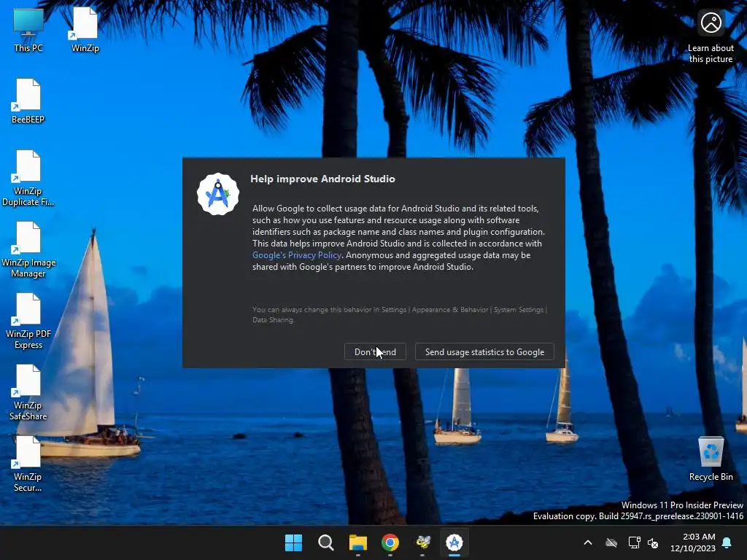Select WinZip SafeShare shortcut
747x560 pixels.
click(x=28, y=393)
